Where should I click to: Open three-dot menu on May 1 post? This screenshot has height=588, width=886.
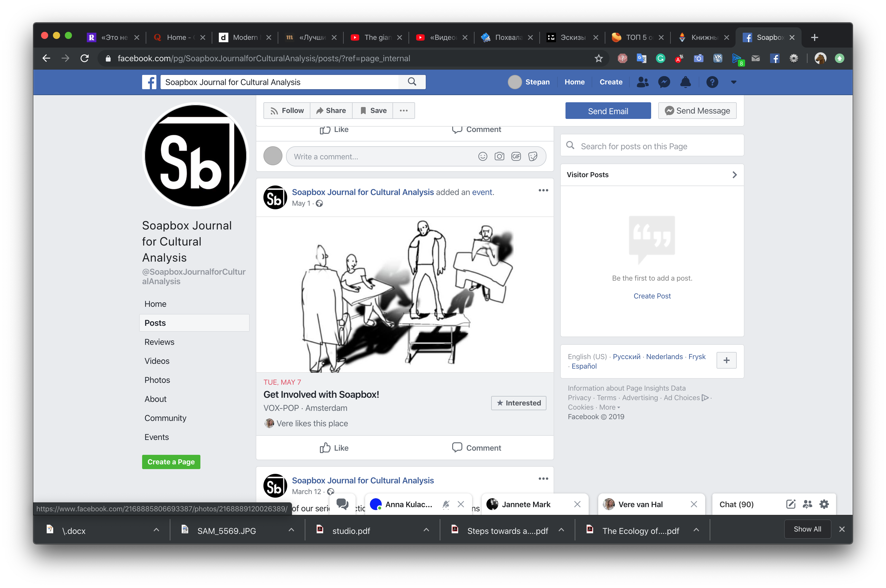(x=543, y=191)
